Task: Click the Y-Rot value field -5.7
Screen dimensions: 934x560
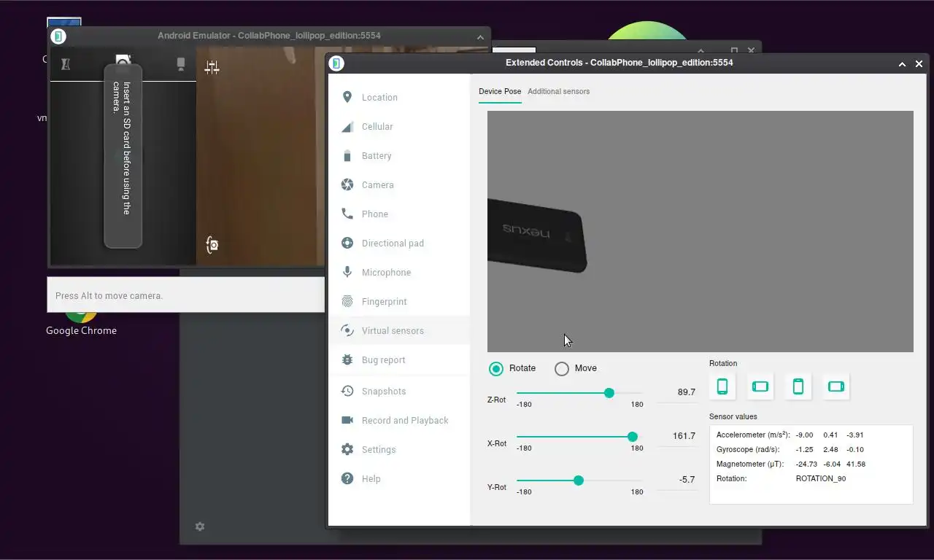Action: coord(676,480)
